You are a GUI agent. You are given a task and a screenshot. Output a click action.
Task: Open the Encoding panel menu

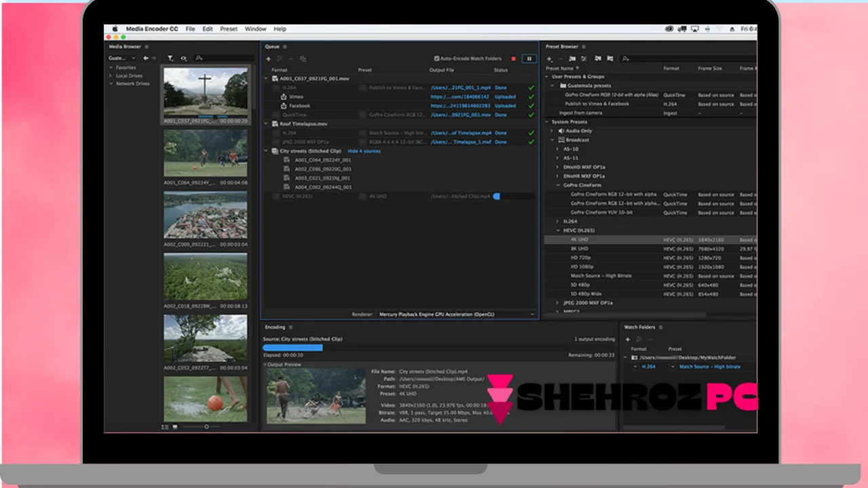pyautogui.click(x=291, y=327)
